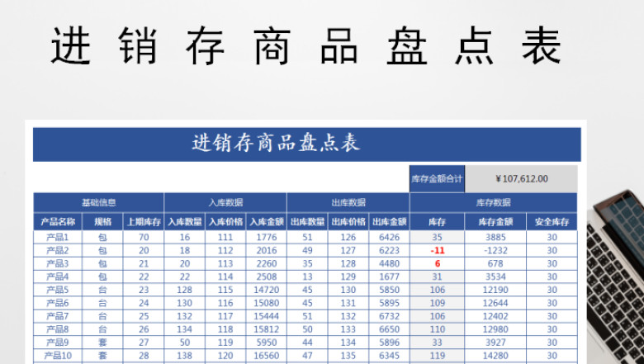Select 库存金额 cell 3534

[495, 277]
